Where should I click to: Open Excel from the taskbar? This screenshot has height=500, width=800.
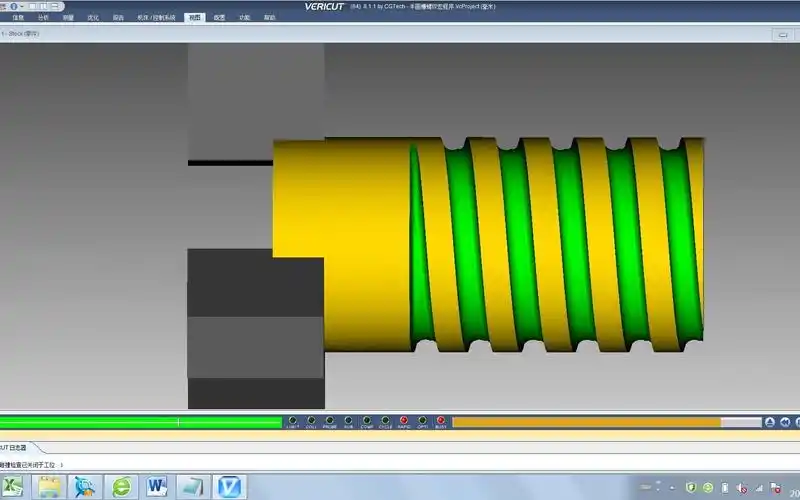tap(13, 486)
